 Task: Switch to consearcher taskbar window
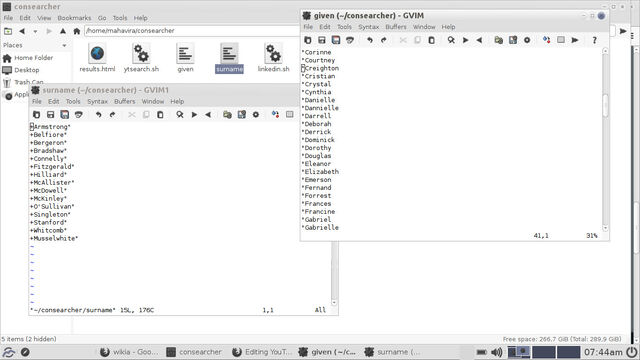(194, 352)
